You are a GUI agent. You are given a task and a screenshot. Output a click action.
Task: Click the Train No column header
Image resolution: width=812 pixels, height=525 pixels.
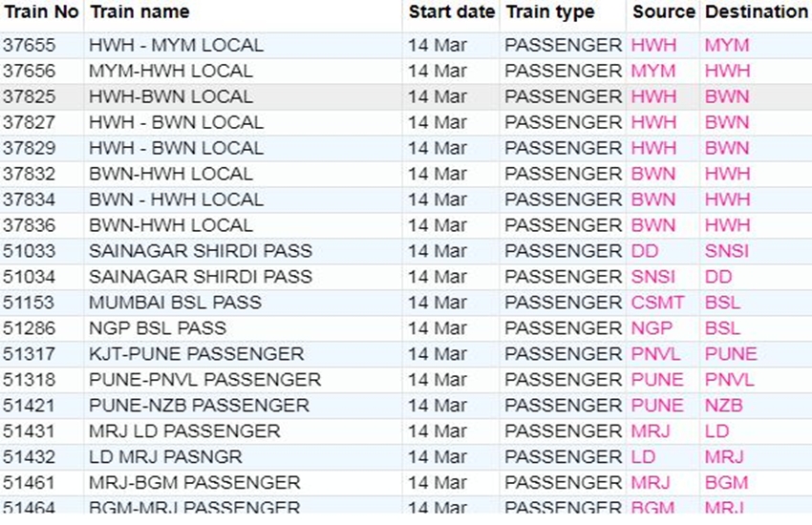click(40, 12)
